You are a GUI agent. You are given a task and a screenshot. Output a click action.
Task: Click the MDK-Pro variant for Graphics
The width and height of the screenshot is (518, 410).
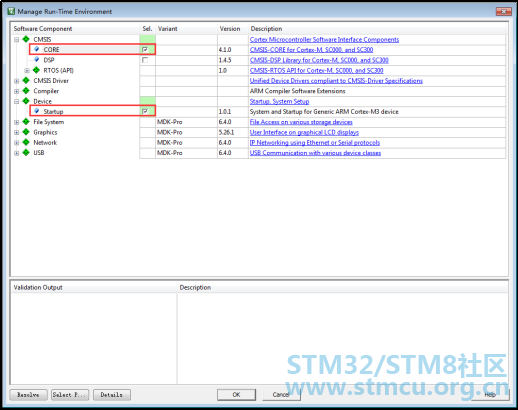point(170,132)
